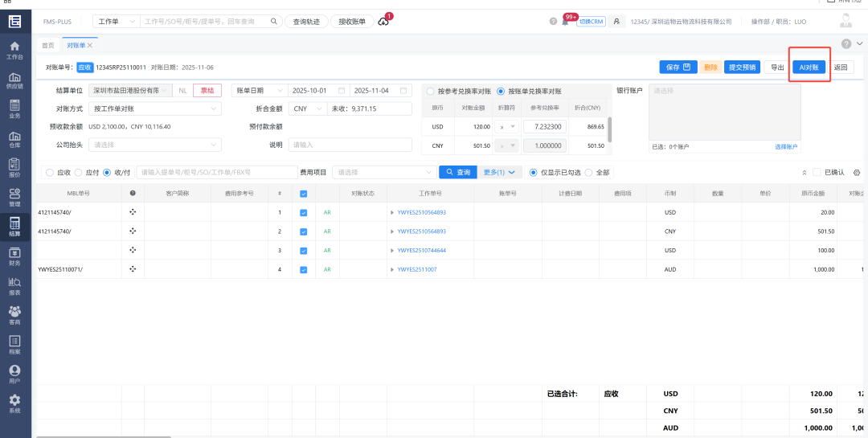Open the 仓库 sidebar module
The width and height of the screenshot is (868, 438).
coord(15,138)
